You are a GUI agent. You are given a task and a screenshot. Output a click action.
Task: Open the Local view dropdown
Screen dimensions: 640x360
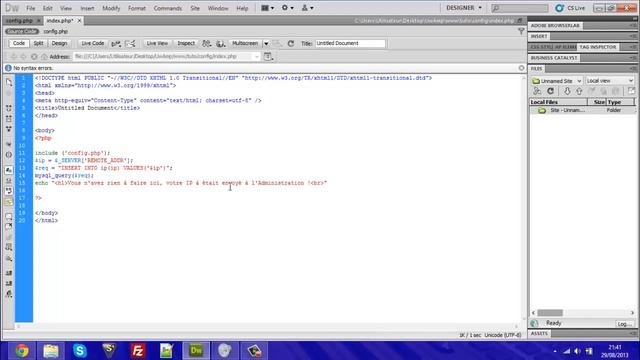(x=610, y=81)
